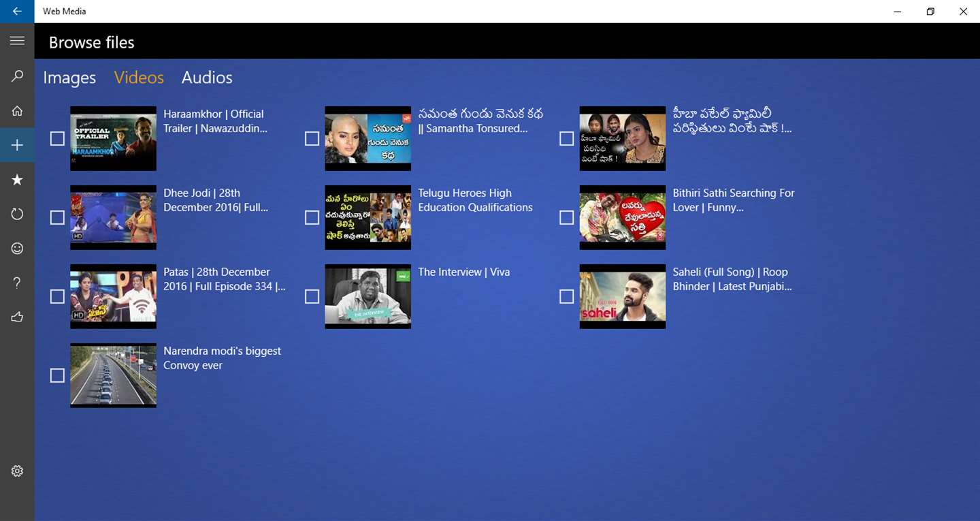Screen dimensions: 980x521
Task: Go back with the arrow button
Action: click(17, 12)
